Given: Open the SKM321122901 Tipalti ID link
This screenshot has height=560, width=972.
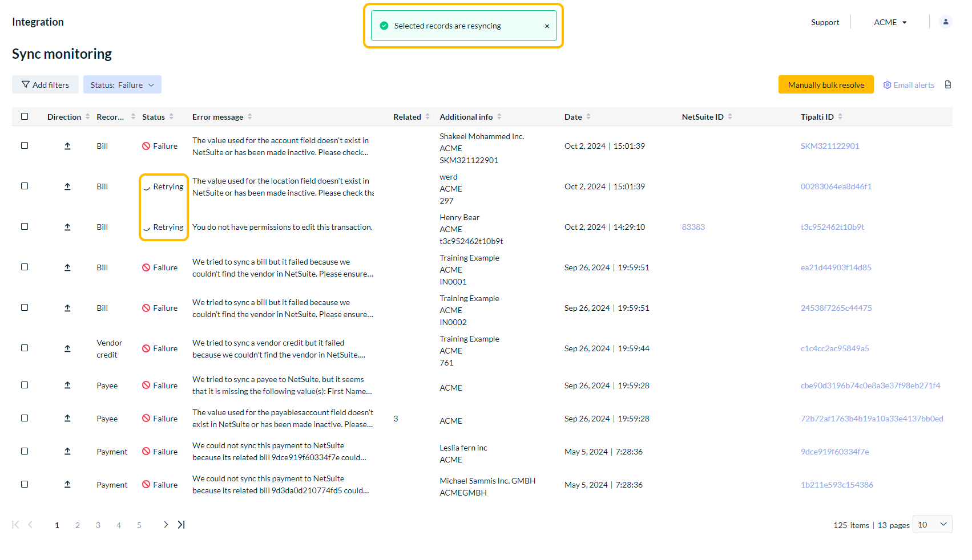Looking at the screenshot, I should (x=829, y=146).
